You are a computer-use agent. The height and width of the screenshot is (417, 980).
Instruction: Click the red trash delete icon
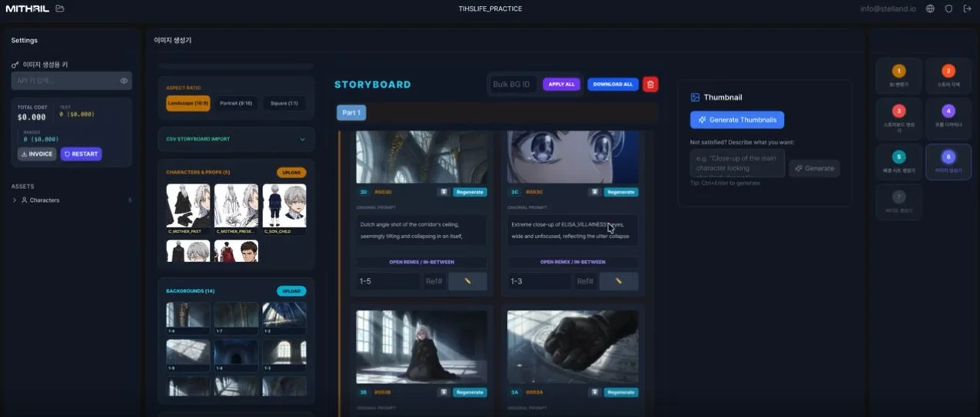[650, 84]
